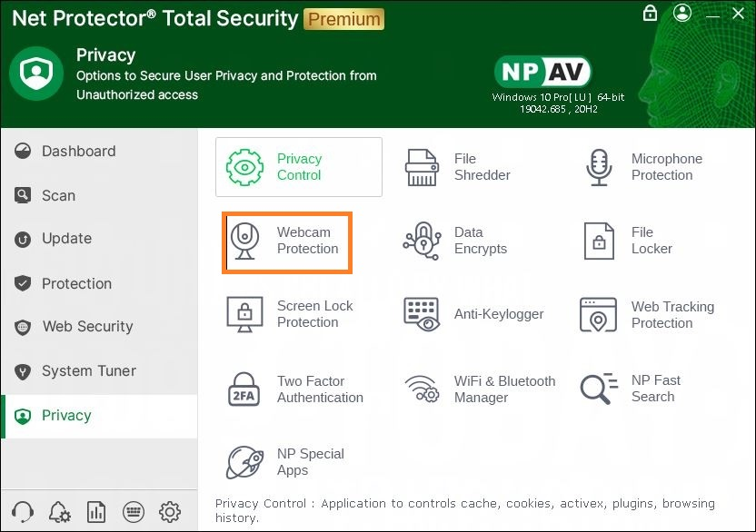This screenshot has height=532, width=756.
Task: Launch NP Fast Search
Action: [632, 389]
